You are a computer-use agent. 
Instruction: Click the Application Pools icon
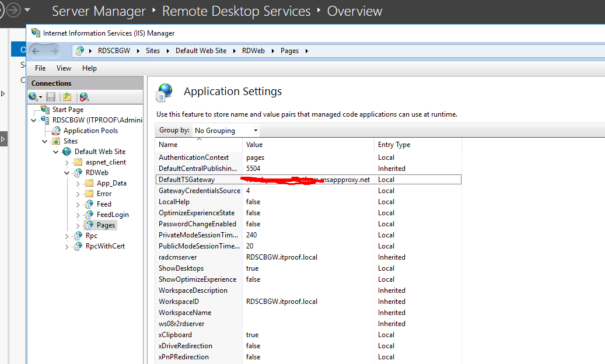(x=57, y=130)
